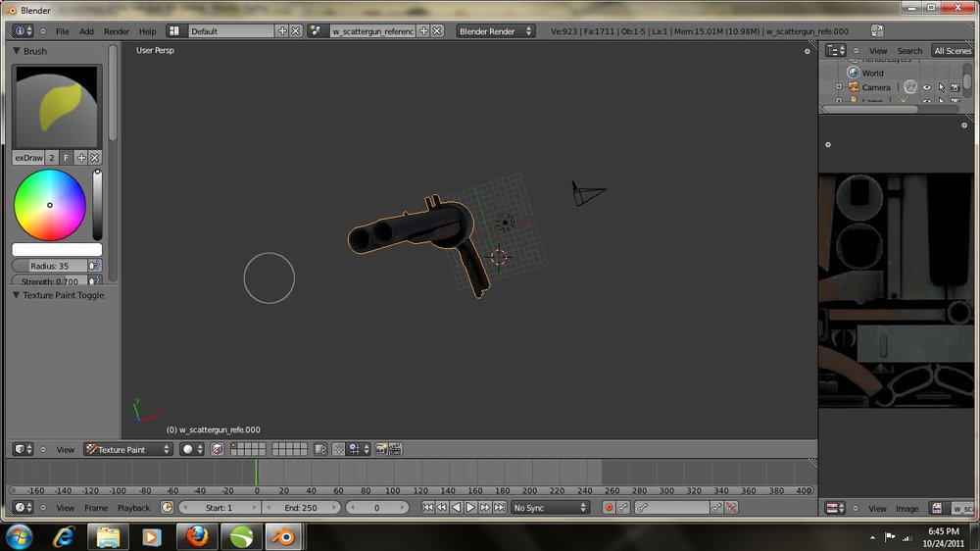The image size is (980, 551).
Task: Adjust the color value vertical slider
Action: point(97,205)
